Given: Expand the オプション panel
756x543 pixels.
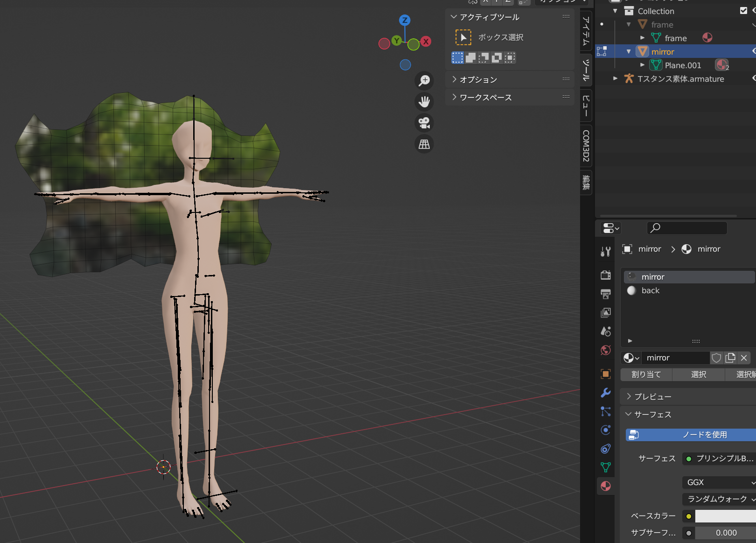Looking at the screenshot, I should (x=478, y=80).
